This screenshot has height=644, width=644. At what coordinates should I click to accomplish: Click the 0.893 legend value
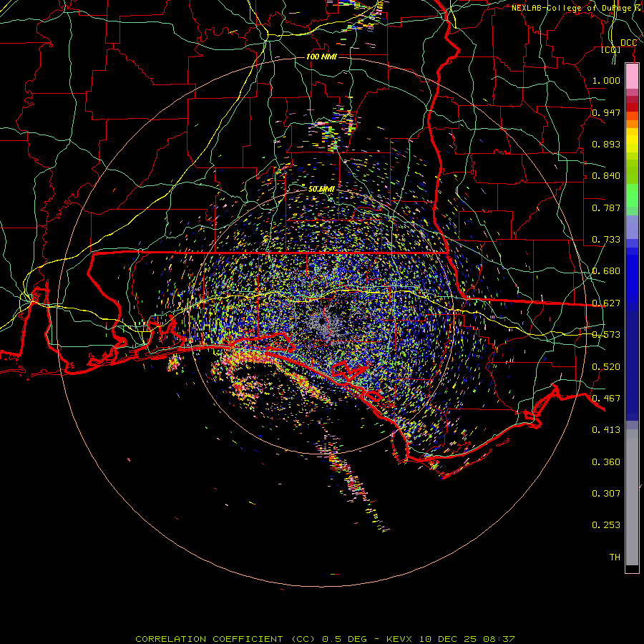point(606,144)
